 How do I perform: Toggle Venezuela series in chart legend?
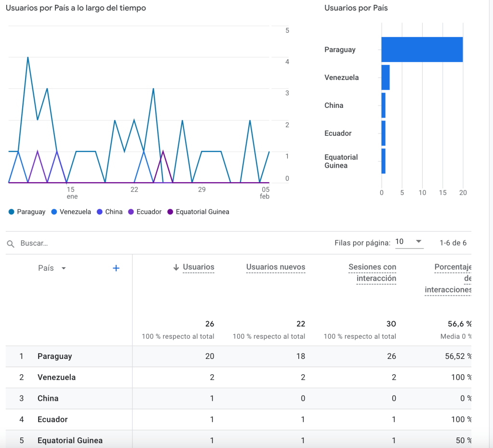[x=71, y=212]
